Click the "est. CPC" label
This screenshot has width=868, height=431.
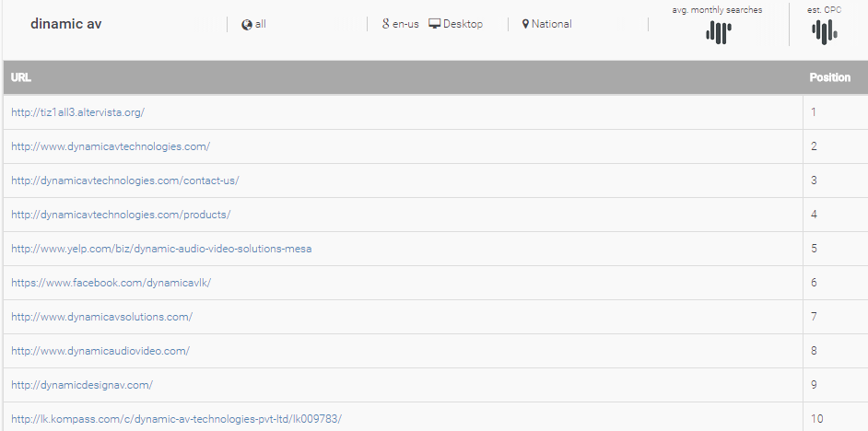tap(825, 9)
